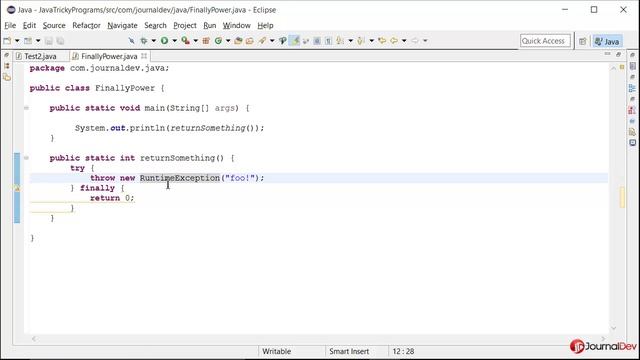The image size is (640, 360).
Task: Click the horizontal scrollbar left arrow
Action: pos(34,339)
